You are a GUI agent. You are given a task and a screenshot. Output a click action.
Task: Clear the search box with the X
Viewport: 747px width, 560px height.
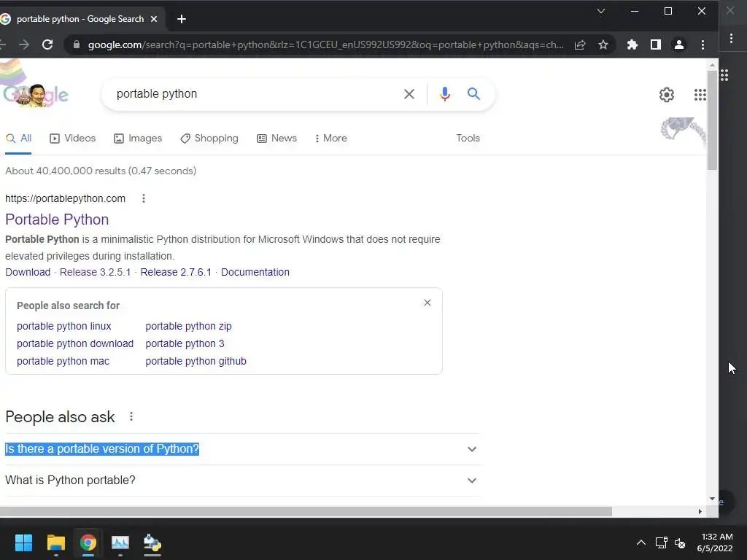pyautogui.click(x=409, y=94)
